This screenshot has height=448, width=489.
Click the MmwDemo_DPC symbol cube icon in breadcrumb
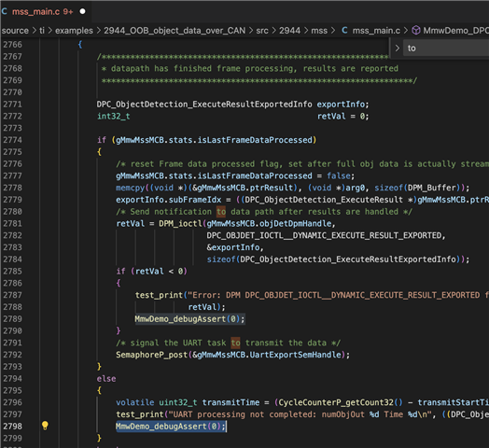(415, 30)
